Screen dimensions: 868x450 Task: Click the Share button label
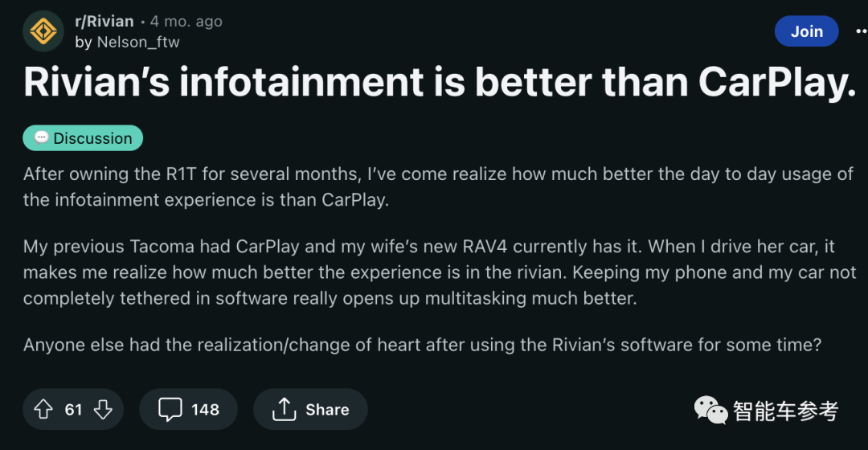pyautogui.click(x=327, y=410)
